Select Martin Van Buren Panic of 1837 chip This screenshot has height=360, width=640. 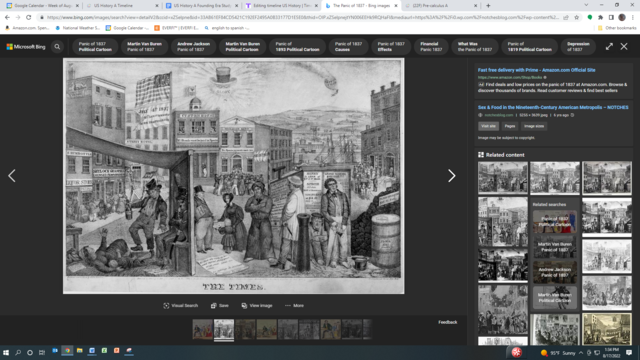(144, 47)
